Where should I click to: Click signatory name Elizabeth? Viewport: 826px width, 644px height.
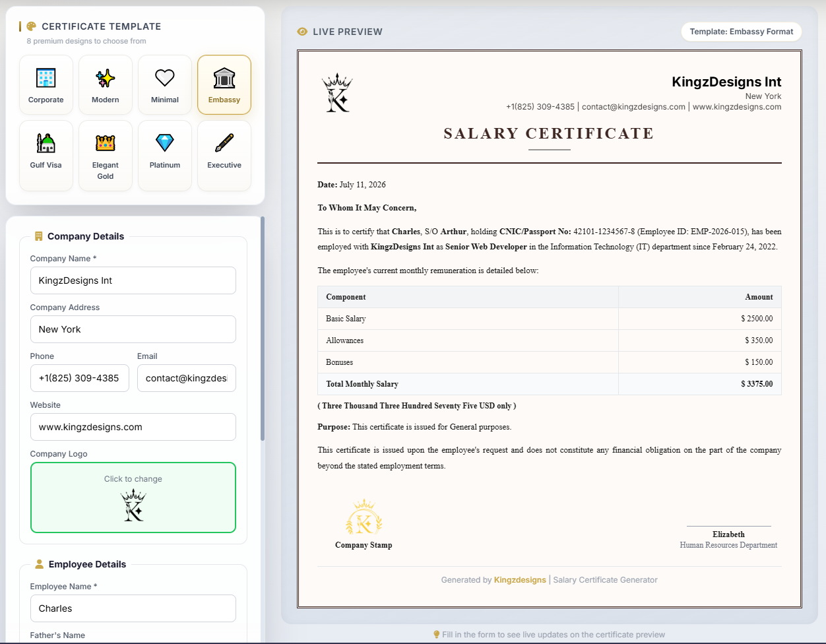[x=728, y=534]
